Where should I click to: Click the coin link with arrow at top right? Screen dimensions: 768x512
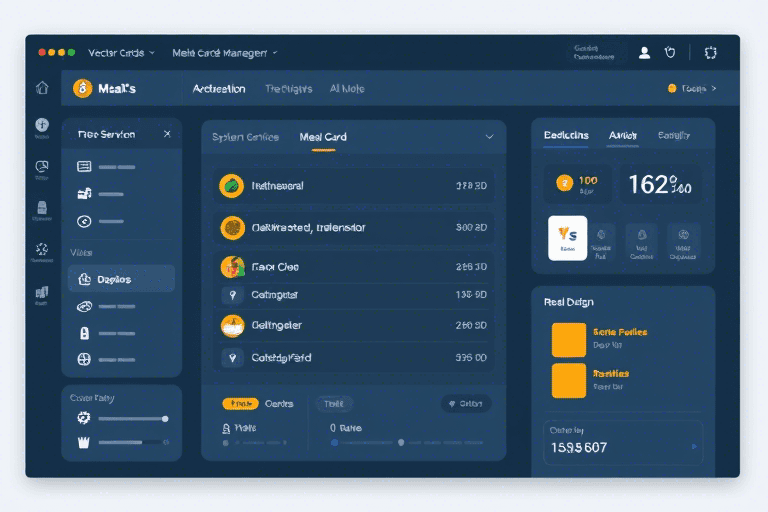692,89
